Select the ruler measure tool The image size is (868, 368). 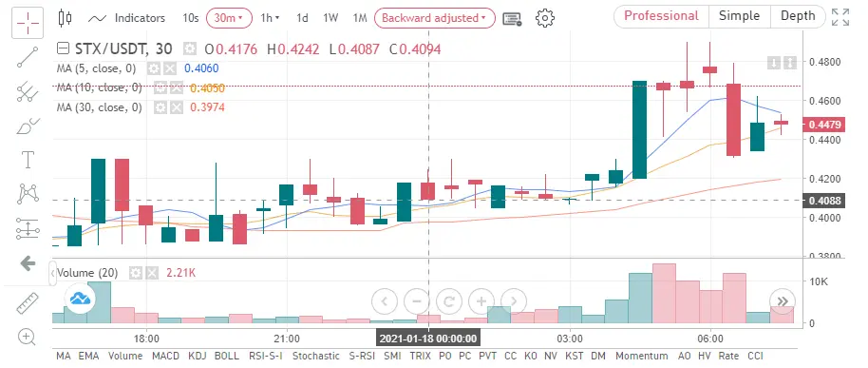point(28,303)
